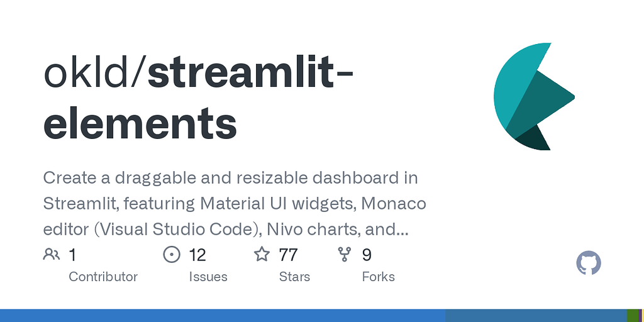Click the darker blue language bar segment
644x322 pixels.
535,316
